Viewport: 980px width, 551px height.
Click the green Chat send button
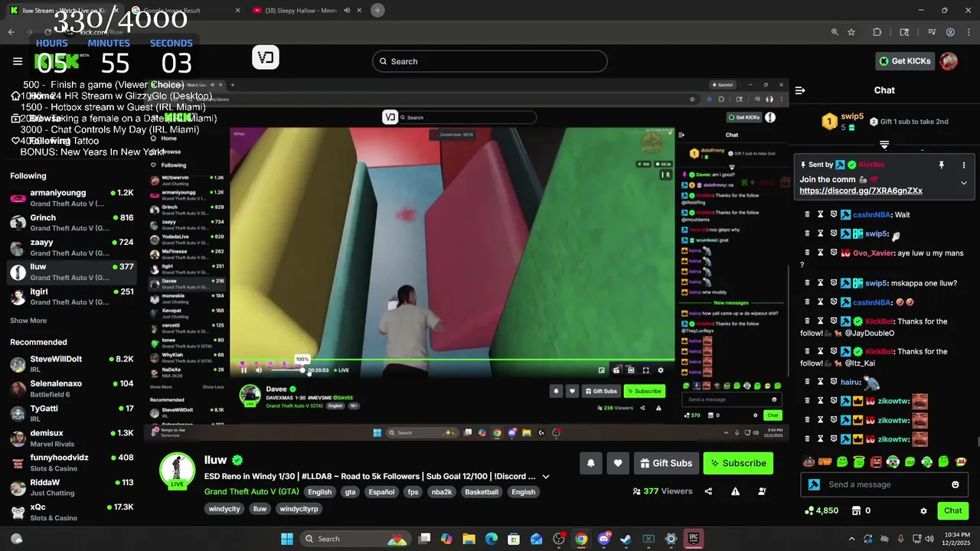pos(952,510)
